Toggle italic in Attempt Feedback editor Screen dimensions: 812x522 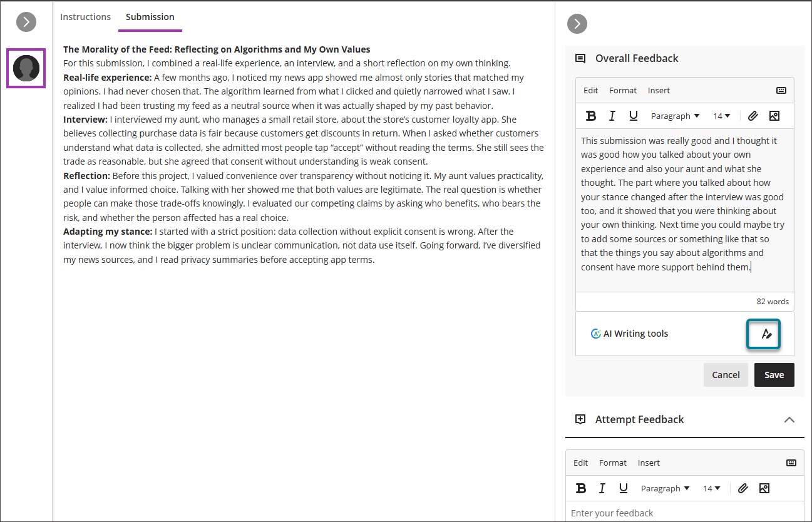602,488
